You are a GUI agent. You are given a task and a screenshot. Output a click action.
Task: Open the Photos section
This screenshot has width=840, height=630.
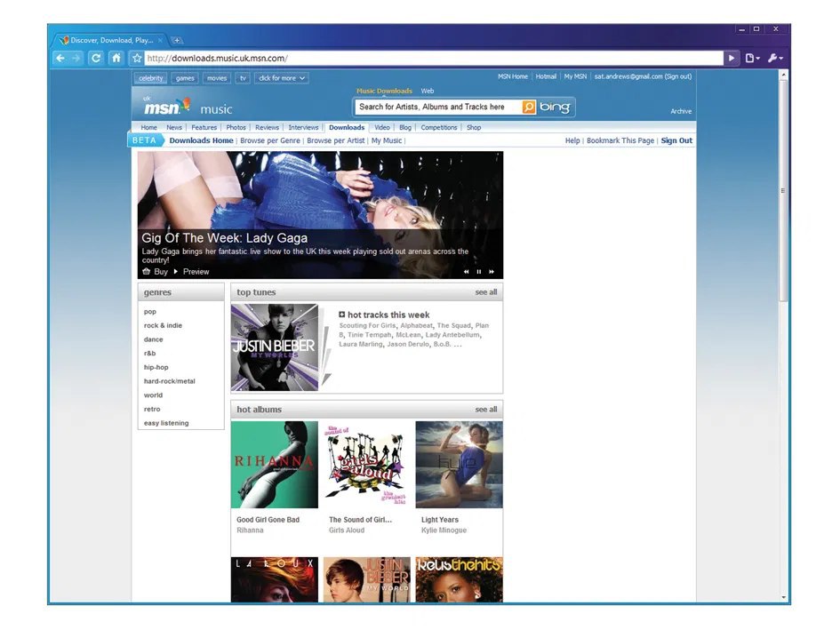(236, 127)
